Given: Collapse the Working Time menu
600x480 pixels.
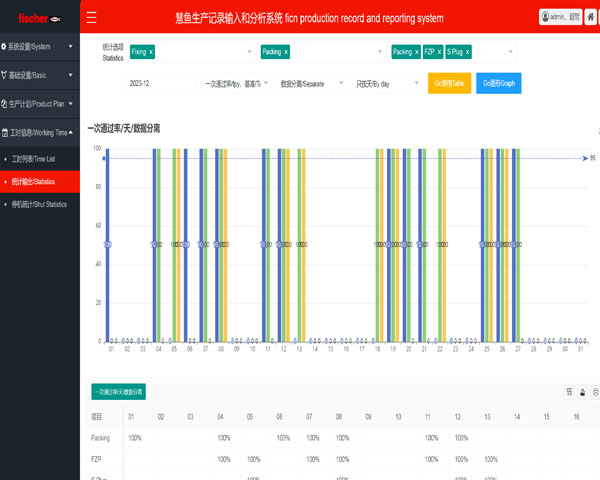Looking at the screenshot, I should tap(39, 132).
